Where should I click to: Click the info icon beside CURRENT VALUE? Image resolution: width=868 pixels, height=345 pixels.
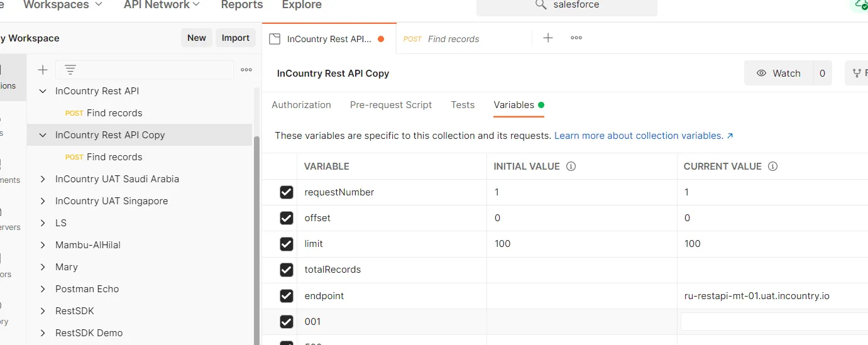click(773, 167)
